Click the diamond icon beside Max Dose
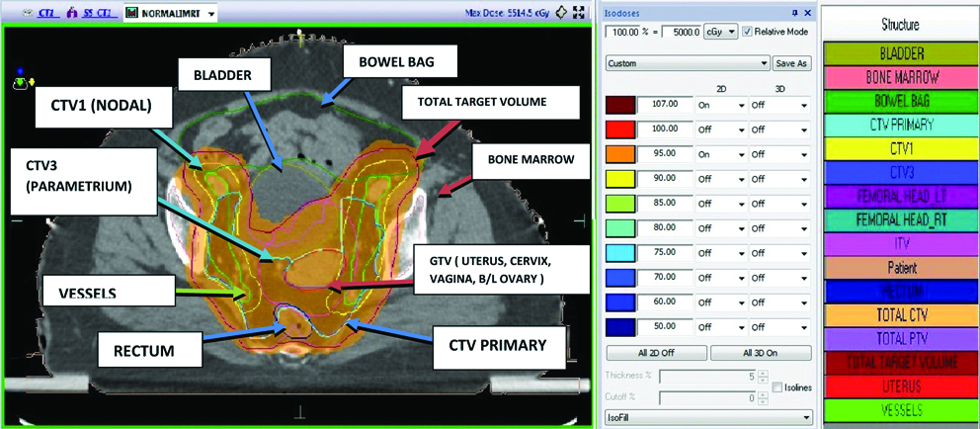Image resolution: width=980 pixels, height=429 pixels. click(561, 13)
